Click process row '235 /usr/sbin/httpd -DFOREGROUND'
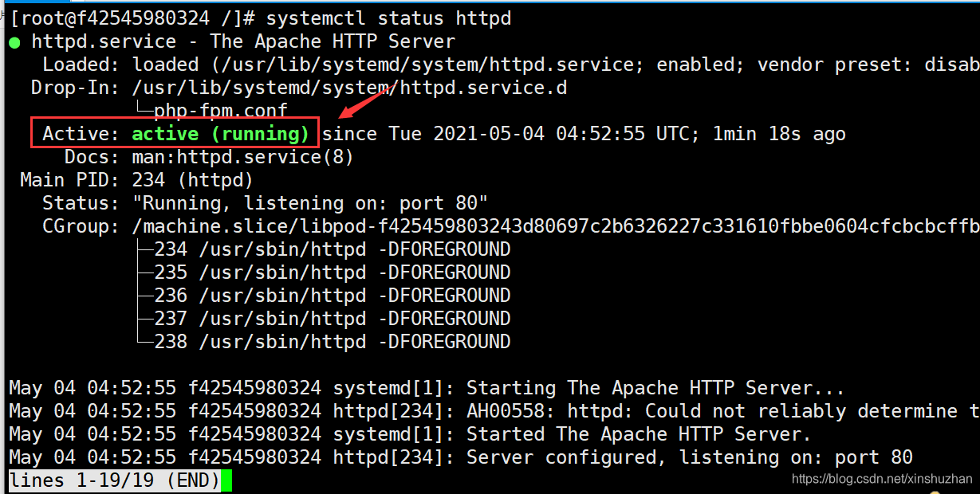 333,272
